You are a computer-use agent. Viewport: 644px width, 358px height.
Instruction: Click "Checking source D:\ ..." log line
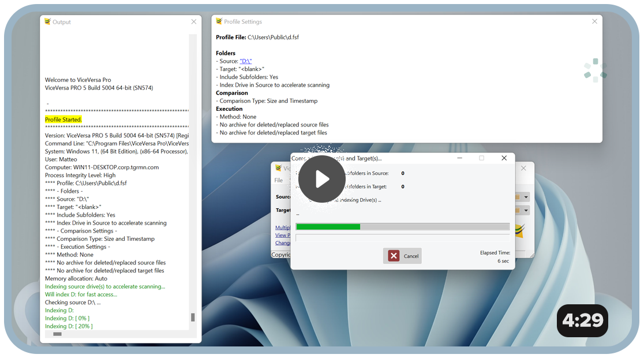pyautogui.click(x=73, y=303)
